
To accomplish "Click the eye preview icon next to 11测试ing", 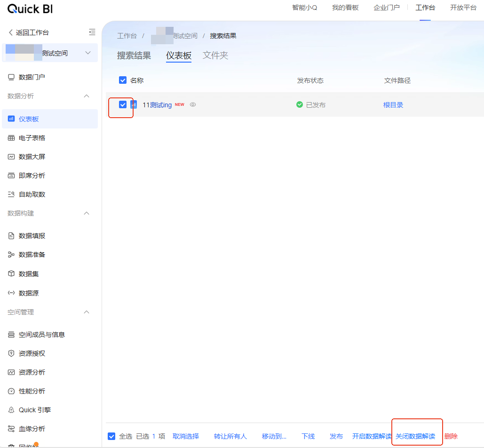I will pyautogui.click(x=193, y=104).
